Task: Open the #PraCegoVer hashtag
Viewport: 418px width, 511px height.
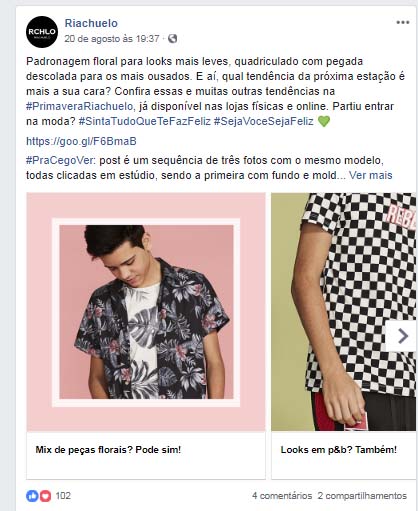Action: (61, 160)
